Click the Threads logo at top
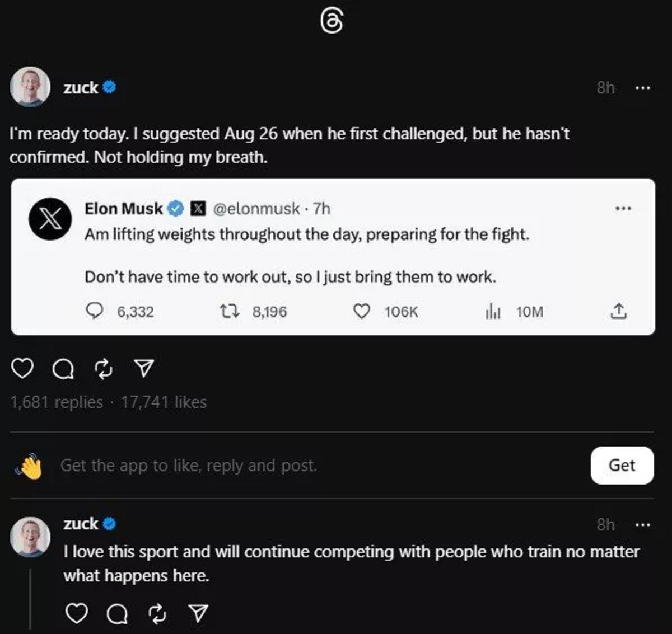 (x=332, y=22)
